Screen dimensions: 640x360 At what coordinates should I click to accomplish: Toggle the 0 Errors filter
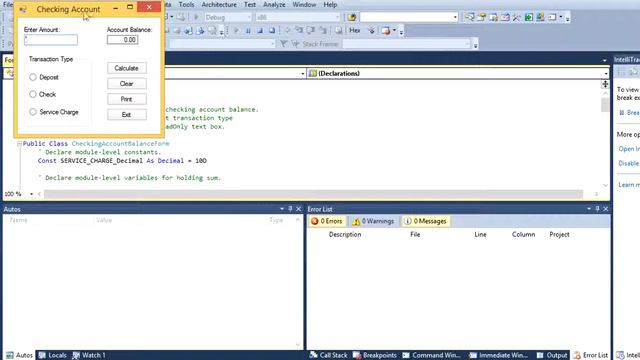tap(327, 221)
